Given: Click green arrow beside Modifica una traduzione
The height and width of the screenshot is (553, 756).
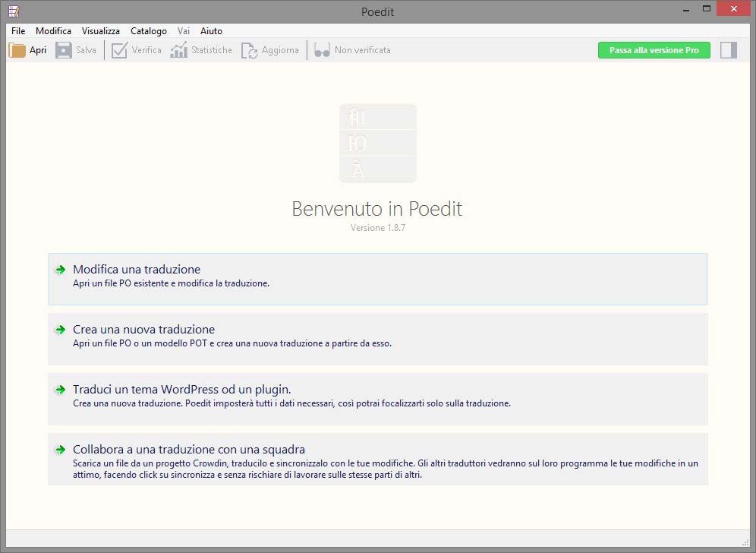Looking at the screenshot, I should [60, 270].
